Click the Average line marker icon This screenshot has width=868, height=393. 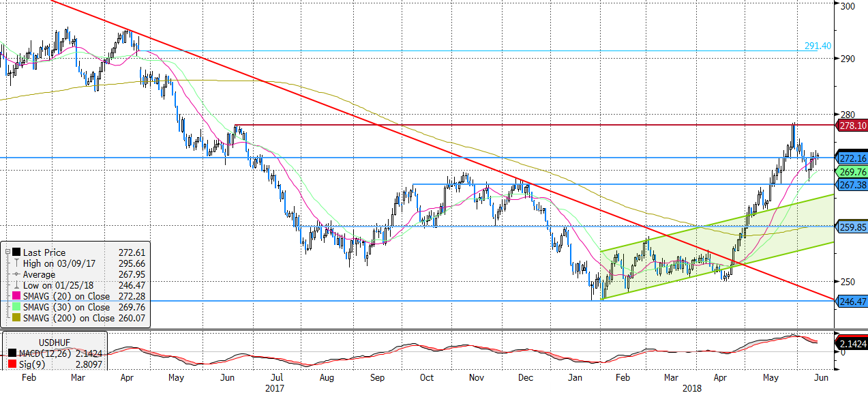16,274
